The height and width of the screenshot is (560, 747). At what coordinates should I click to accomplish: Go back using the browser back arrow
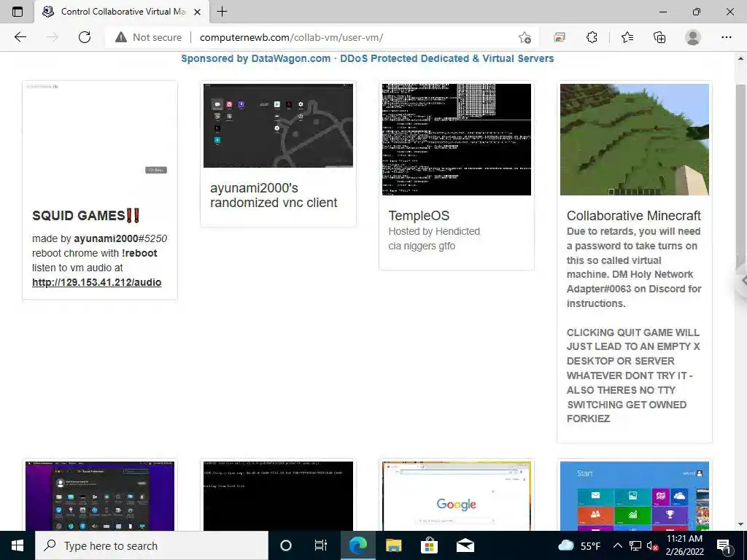pyautogui.click(x=20, y=37)
